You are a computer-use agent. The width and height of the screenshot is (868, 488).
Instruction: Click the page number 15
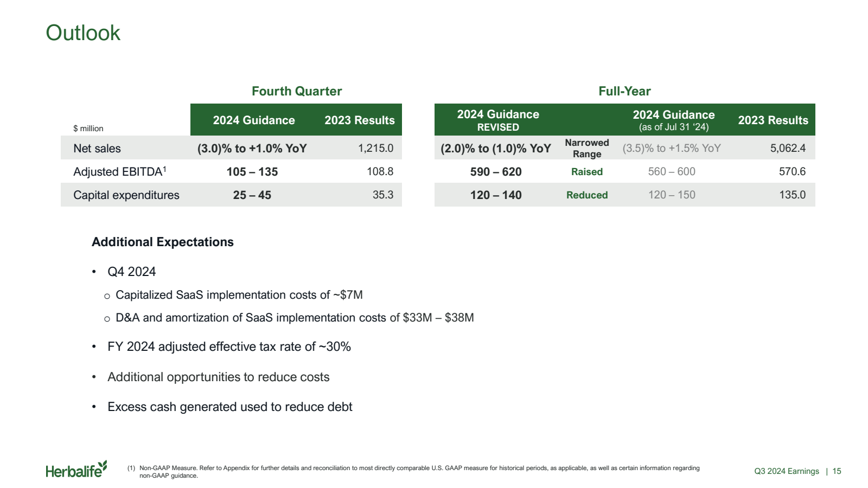point(837,471)
